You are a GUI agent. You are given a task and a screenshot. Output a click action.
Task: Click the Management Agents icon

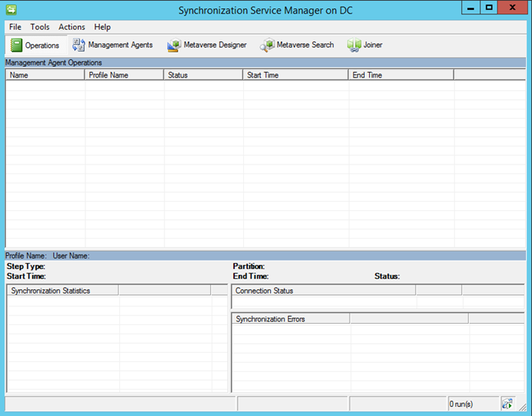(x=79, y=45)
